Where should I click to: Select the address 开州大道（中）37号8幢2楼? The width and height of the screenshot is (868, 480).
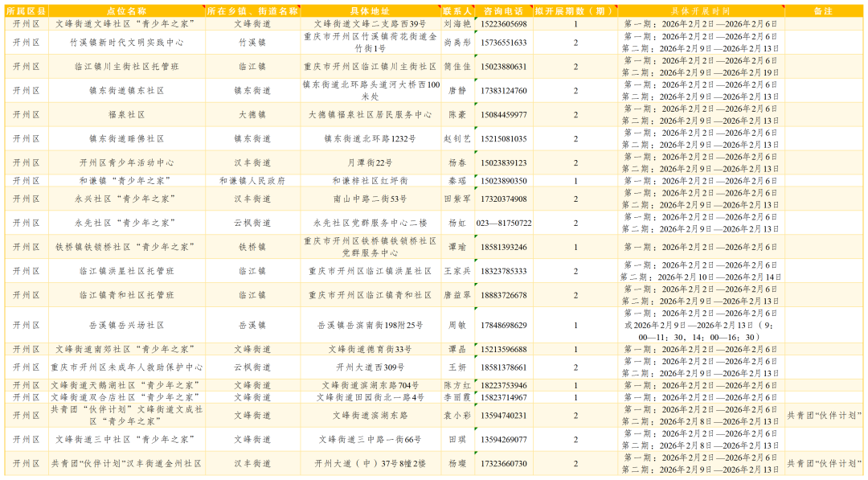click(371, 463)
